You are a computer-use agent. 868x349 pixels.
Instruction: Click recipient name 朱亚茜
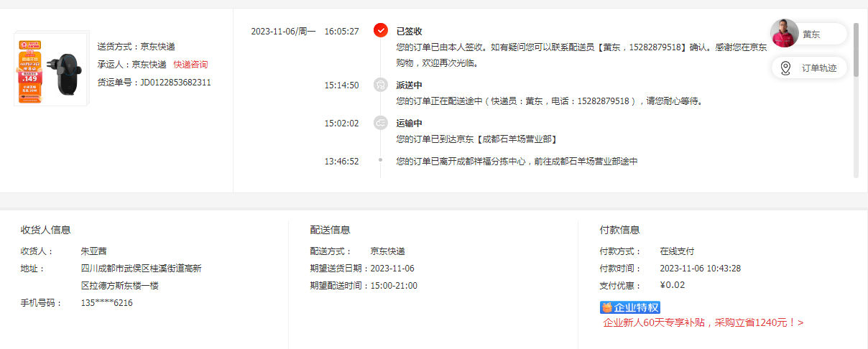point(94,251)
